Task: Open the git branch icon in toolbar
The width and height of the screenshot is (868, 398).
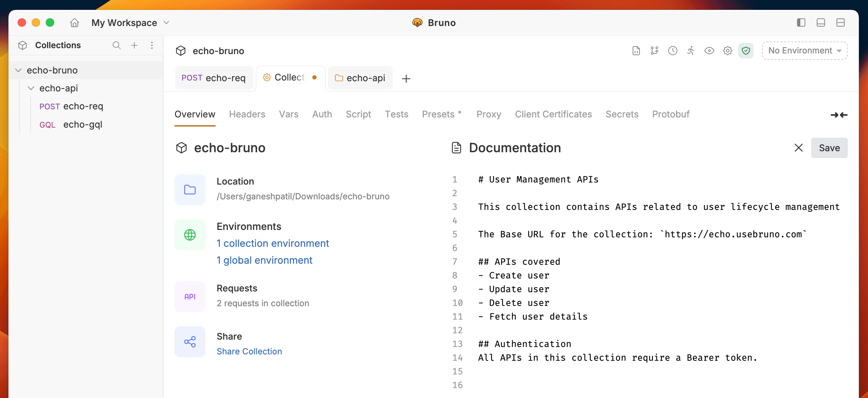Action: point(655,51)
